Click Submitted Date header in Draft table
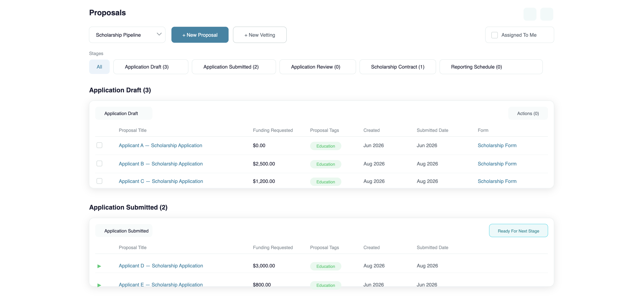 click(x=433, y=130)
